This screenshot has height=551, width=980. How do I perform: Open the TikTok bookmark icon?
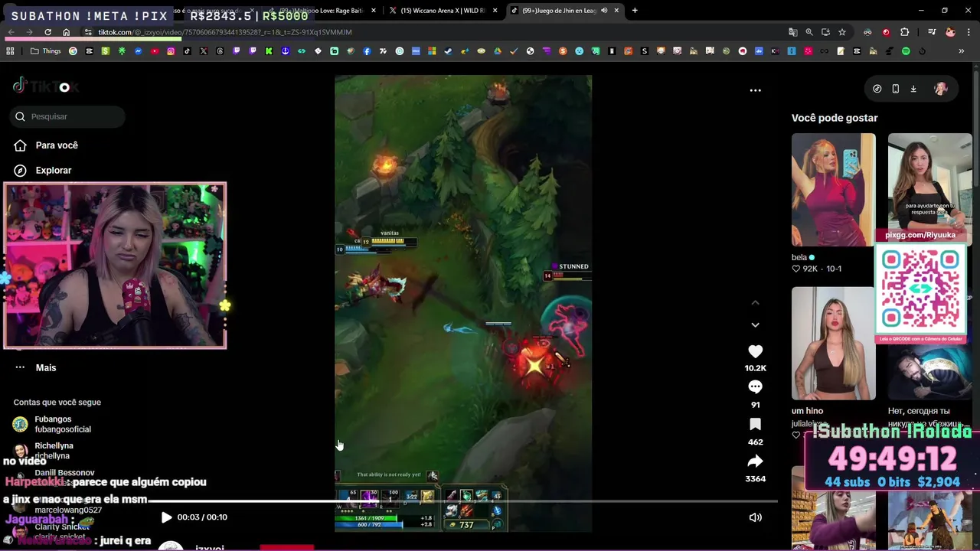pyautogui.click(x=187, y=51)
